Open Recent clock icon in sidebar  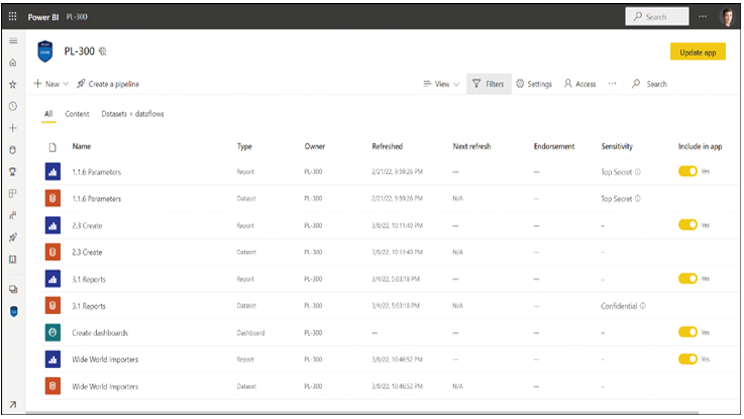point(13,106)
